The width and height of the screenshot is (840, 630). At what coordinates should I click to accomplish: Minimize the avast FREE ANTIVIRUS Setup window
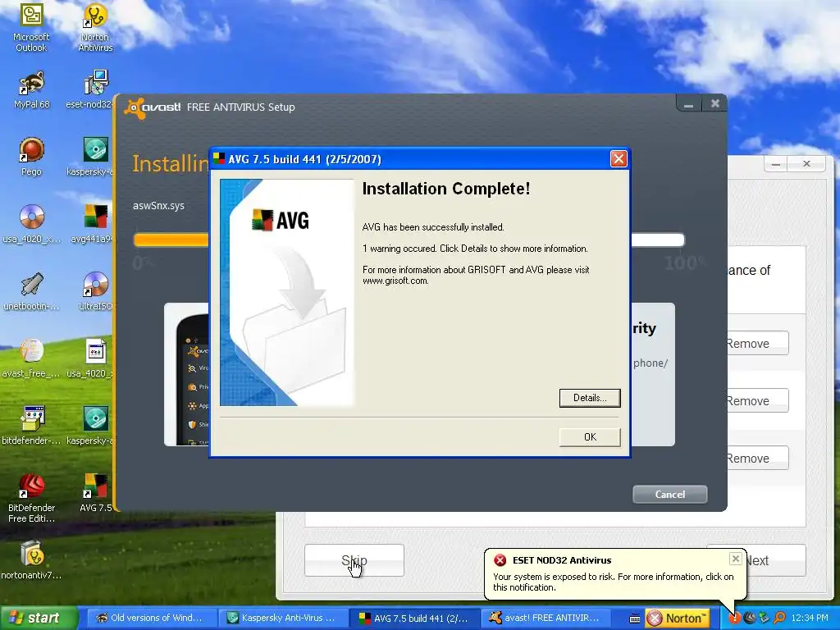(x=689, y=104)
